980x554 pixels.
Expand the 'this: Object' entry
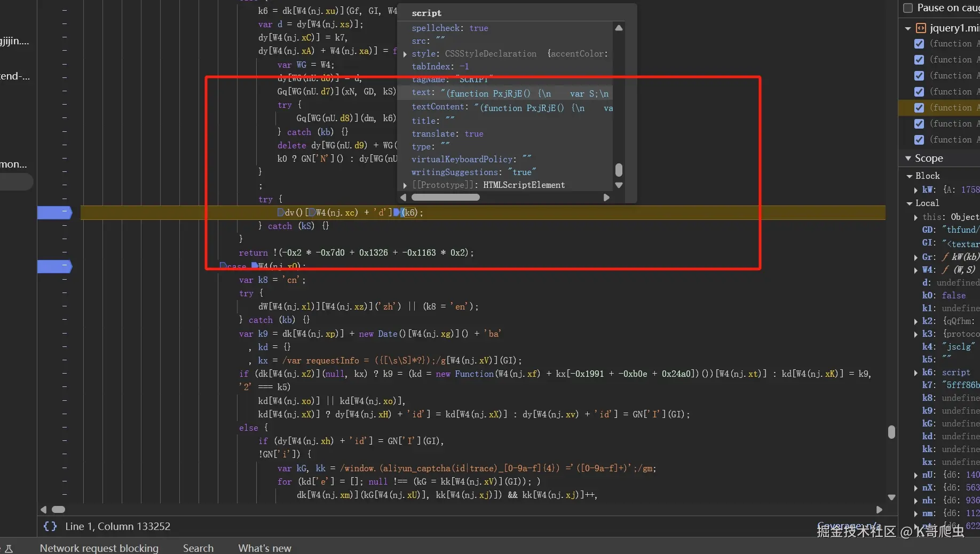(916, 217)
